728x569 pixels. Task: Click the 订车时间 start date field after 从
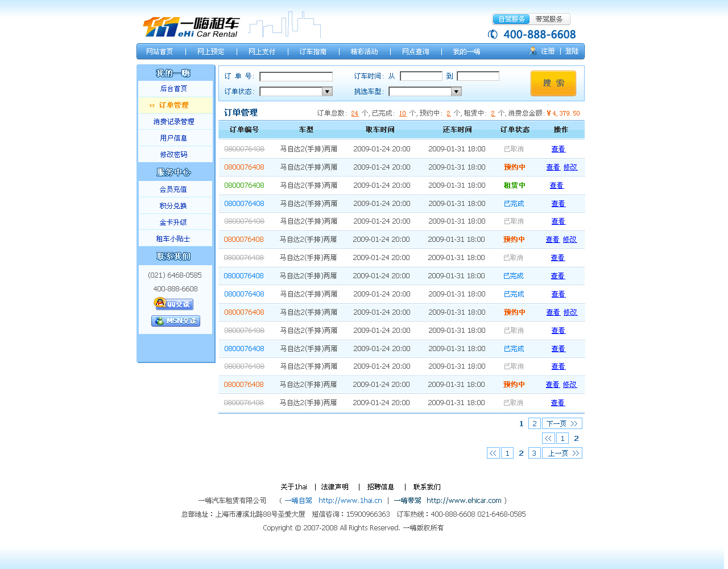[421, 76]
